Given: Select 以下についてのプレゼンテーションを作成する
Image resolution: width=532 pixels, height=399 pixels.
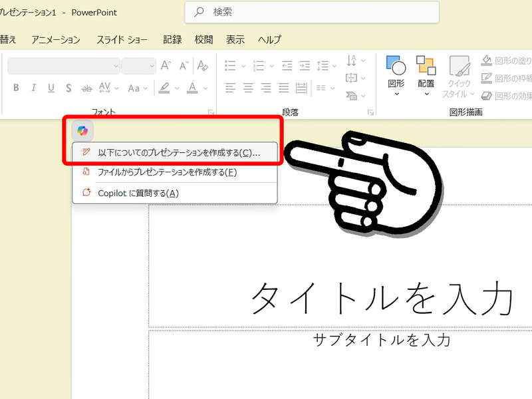Looking at the screenshot, I should pos(176,152).
